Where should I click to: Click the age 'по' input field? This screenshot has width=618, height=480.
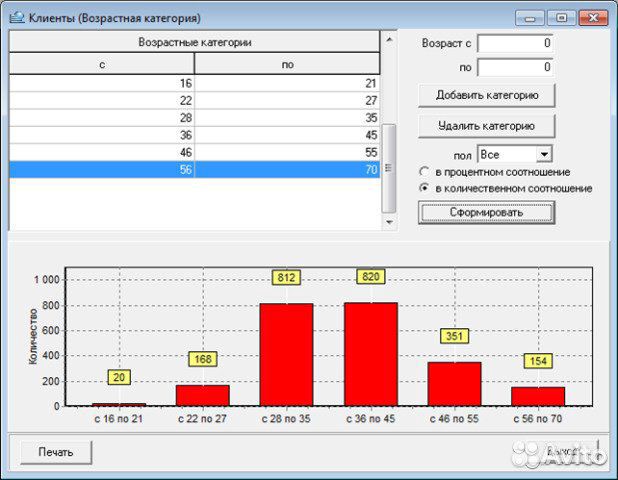click(x=515, y=68)
